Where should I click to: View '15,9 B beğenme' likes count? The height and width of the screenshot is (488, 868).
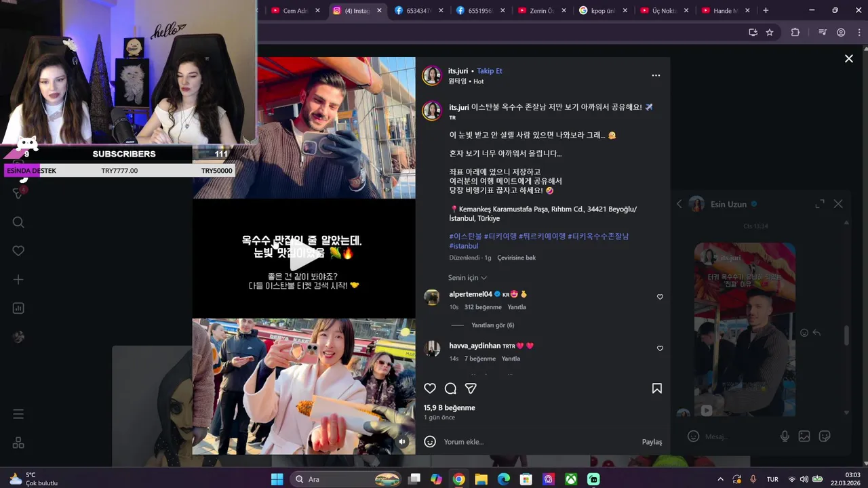pos(449,407)
